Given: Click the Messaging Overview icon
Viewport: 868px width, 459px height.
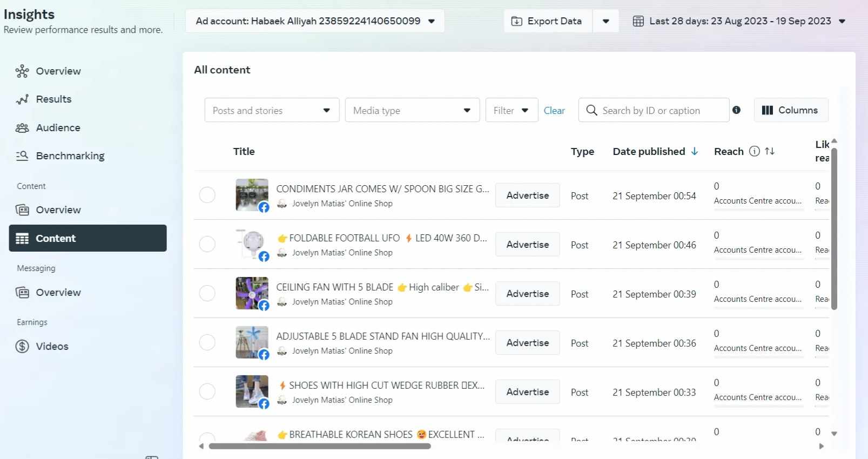Looking at the screenshot, I should (x=22, y=293).
